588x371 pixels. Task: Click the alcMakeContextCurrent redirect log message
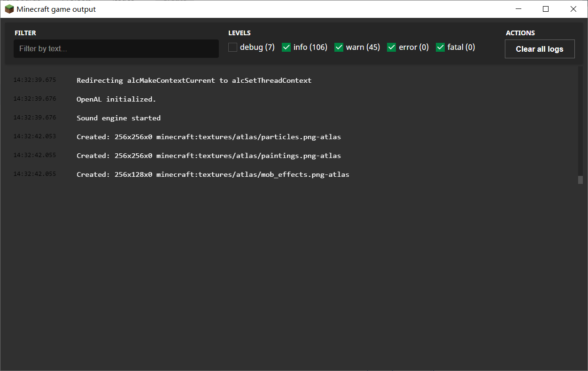click(x=194, y=80)
